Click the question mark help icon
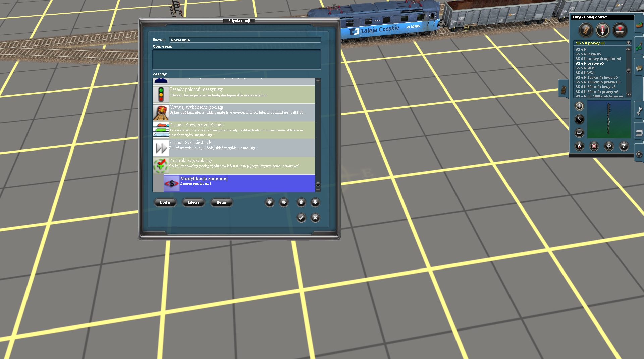 (x=624, y=146)
